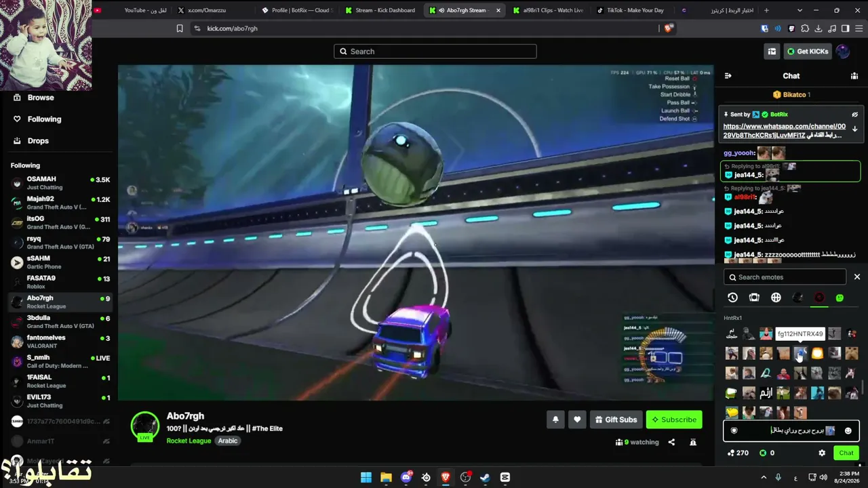Viewport: 868px width, 488px height.
Task: Select the green frog emote
Action: pos(731,393)
